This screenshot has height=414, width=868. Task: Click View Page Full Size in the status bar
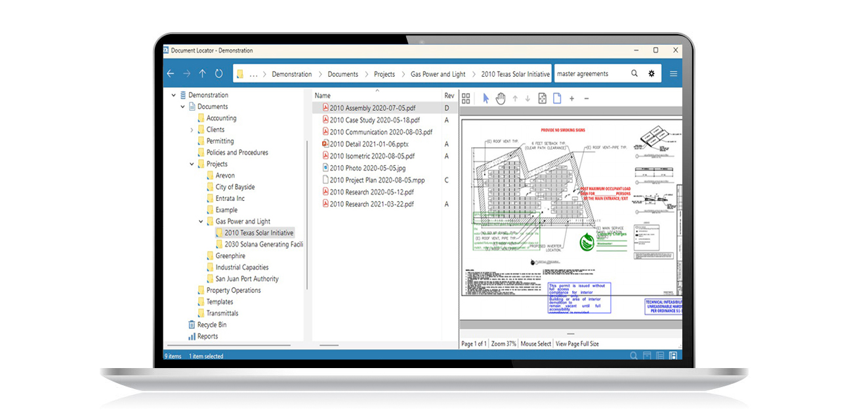pos(577,343)
